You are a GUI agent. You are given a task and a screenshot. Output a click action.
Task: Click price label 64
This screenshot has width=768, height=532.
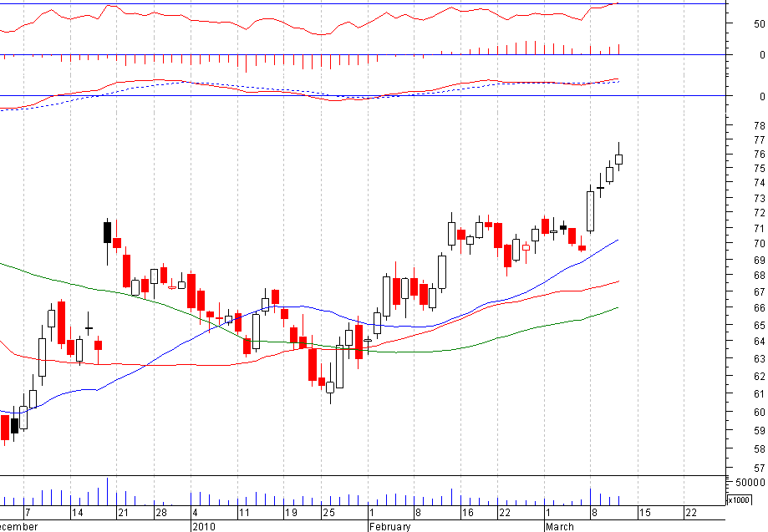point(759,341)
